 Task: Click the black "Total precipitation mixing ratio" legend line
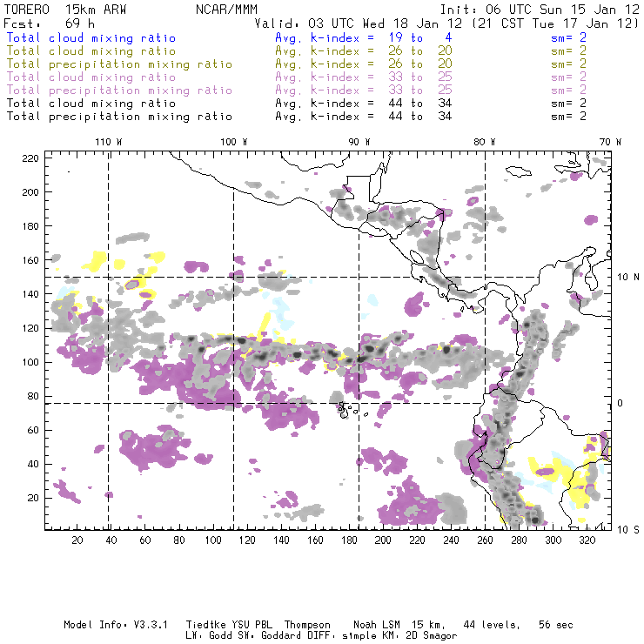[119, 117]
